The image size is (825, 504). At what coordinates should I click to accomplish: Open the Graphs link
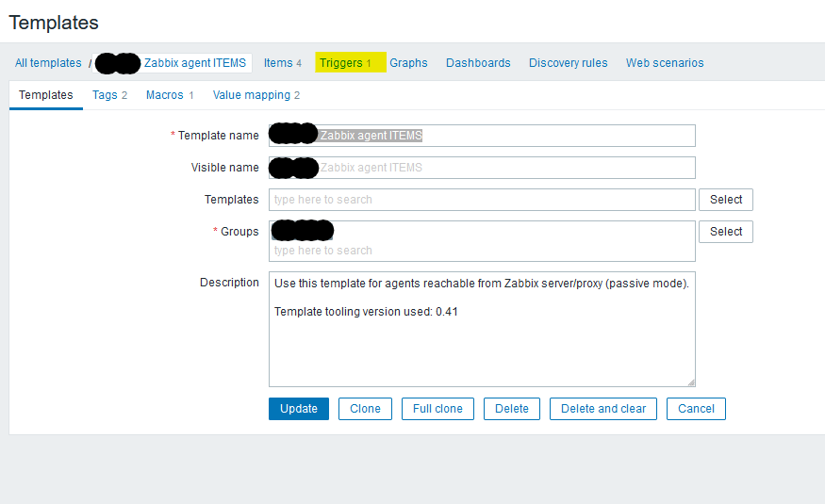408,63
